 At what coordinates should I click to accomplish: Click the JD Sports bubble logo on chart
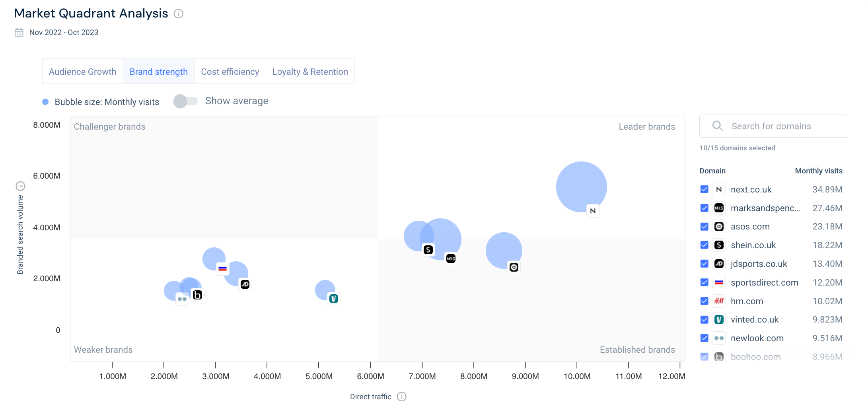coord(245,284)
